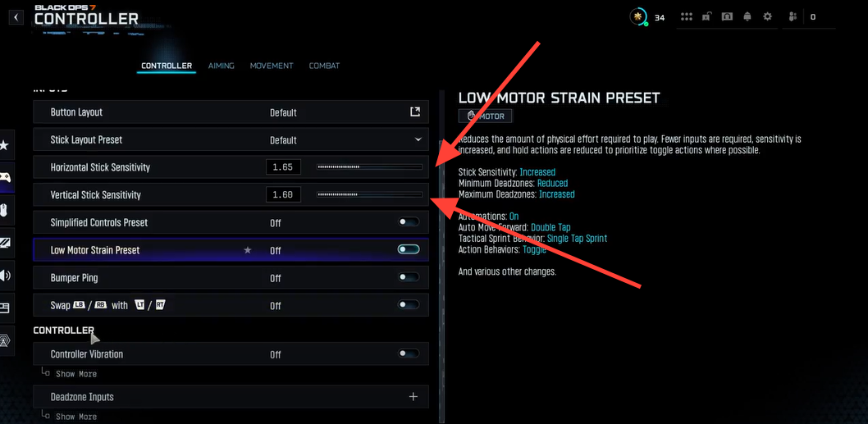
Task: Toggle the Simplified Controls Preset switch
Action: tap(408, 222)
